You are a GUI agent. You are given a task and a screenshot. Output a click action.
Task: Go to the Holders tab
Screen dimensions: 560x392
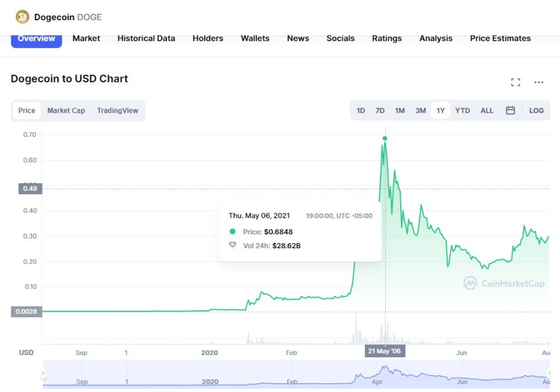click(208, 39)
